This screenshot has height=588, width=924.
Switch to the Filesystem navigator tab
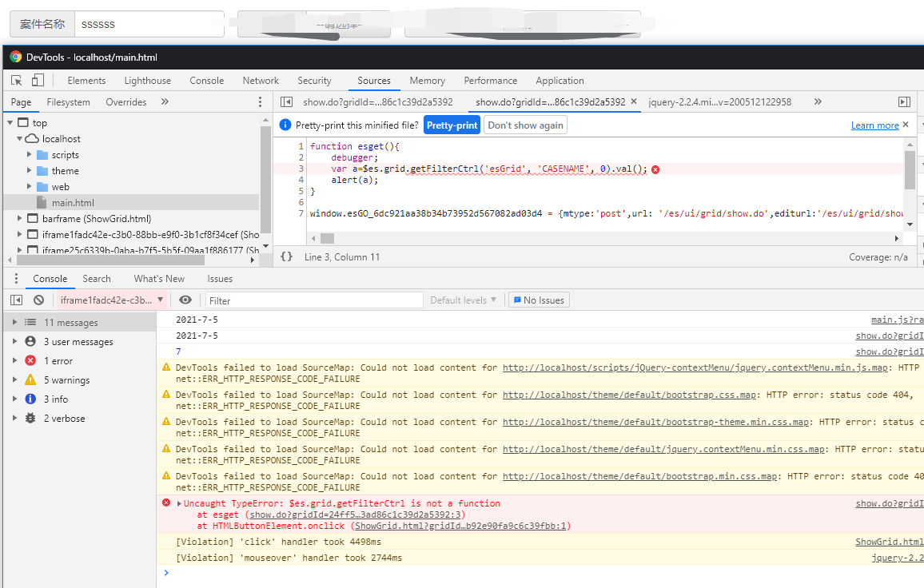tap(69, 102)
